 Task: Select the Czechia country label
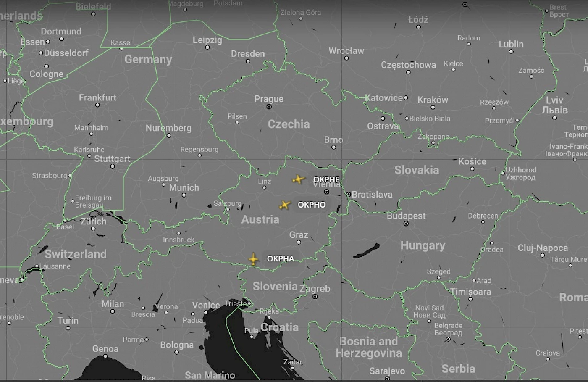tap(289, 124)
